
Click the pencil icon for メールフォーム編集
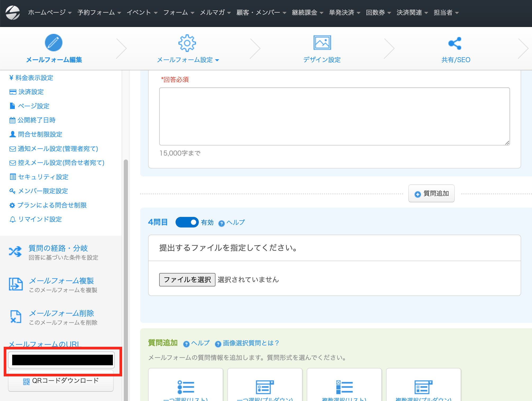pyautogui.click(x=54, y=43)
